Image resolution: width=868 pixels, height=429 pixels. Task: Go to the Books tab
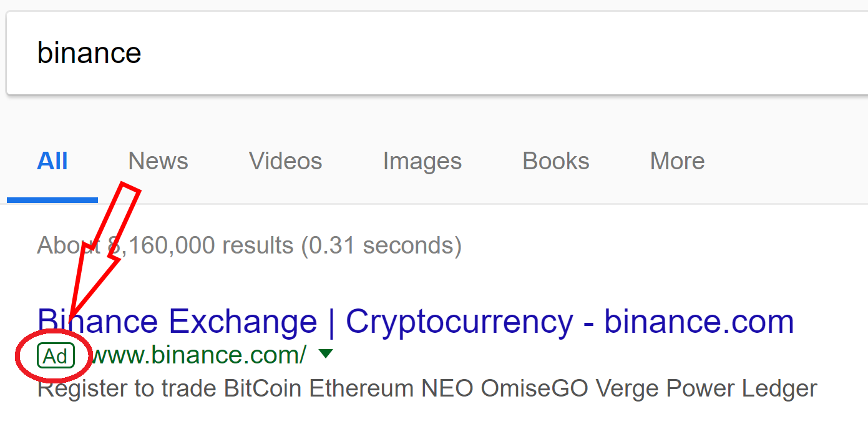tap(555, 161)
